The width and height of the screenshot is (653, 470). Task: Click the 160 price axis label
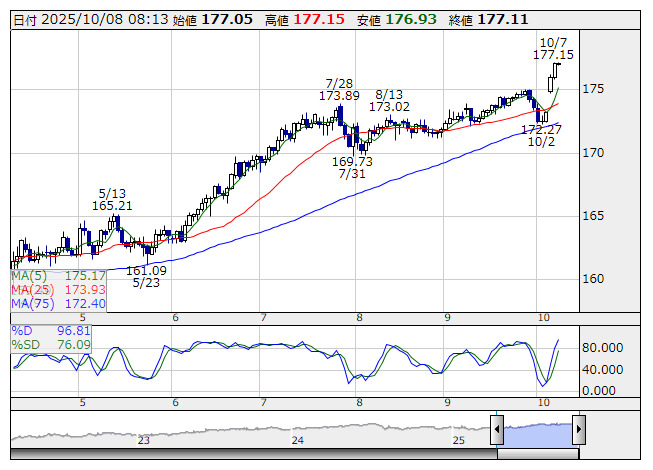click(593, 279)
